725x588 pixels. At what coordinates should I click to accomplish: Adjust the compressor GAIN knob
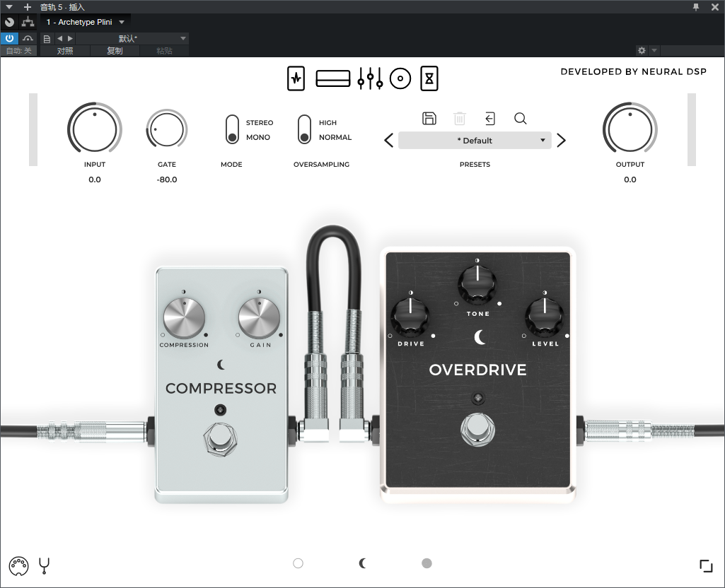(x=259, y=318)
